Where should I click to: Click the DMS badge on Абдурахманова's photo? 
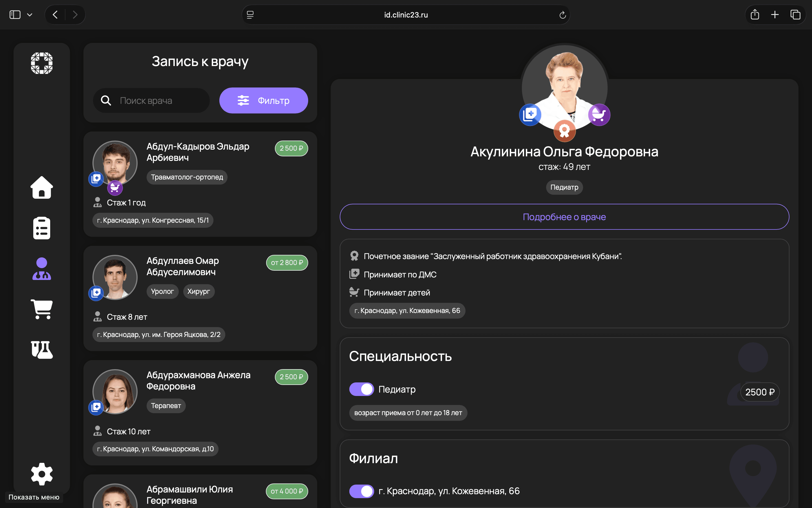(x=96, y=407)
